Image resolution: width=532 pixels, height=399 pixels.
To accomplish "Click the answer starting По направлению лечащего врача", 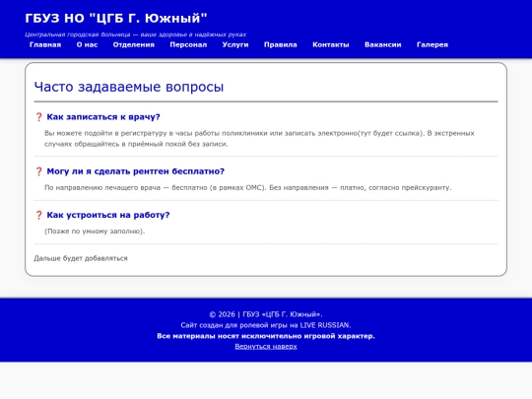I will pos(248,187).
